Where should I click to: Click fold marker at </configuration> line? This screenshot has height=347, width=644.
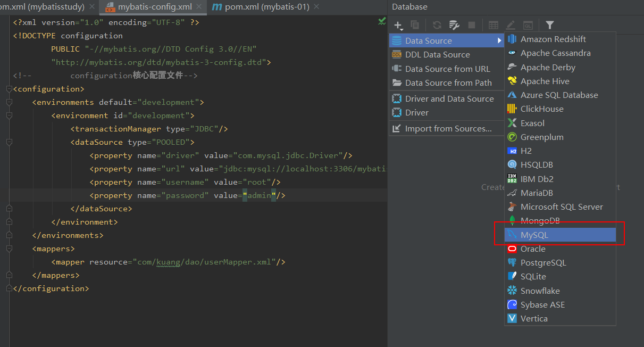9,288
